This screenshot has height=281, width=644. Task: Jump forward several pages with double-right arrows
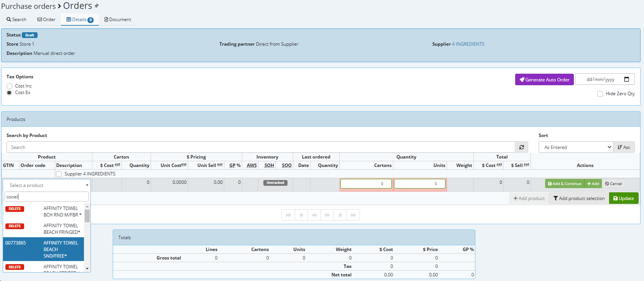327,215
